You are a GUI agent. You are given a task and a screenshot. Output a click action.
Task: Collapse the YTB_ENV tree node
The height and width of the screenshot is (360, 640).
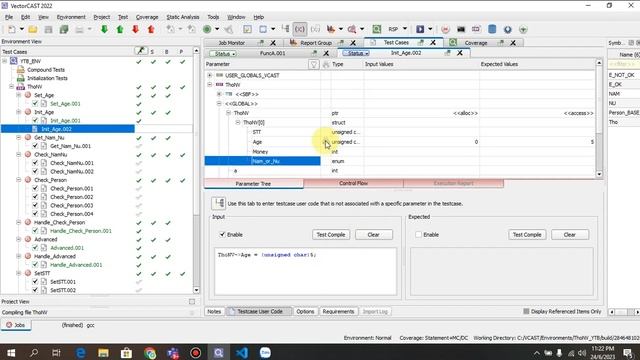4,61
